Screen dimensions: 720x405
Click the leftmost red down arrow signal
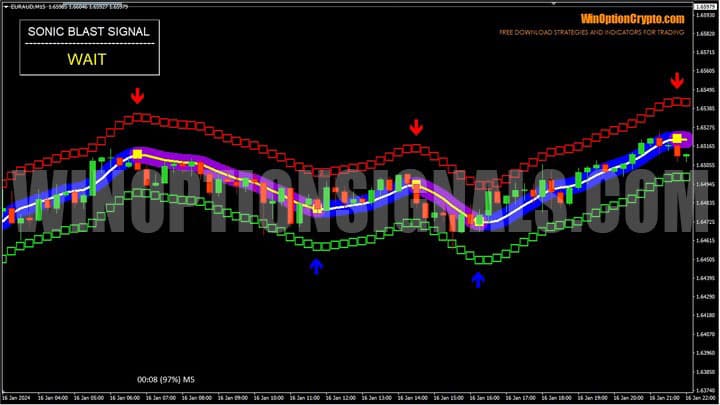pos(138,96)
